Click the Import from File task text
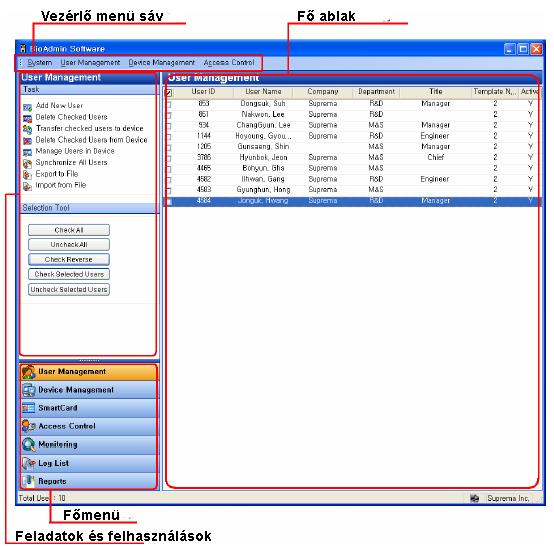Screen dimensions: 554x547 click(x=61, y=185)
